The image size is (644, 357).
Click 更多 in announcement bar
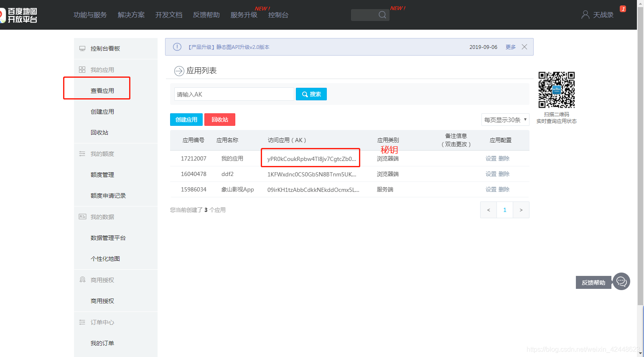(511, 47)
